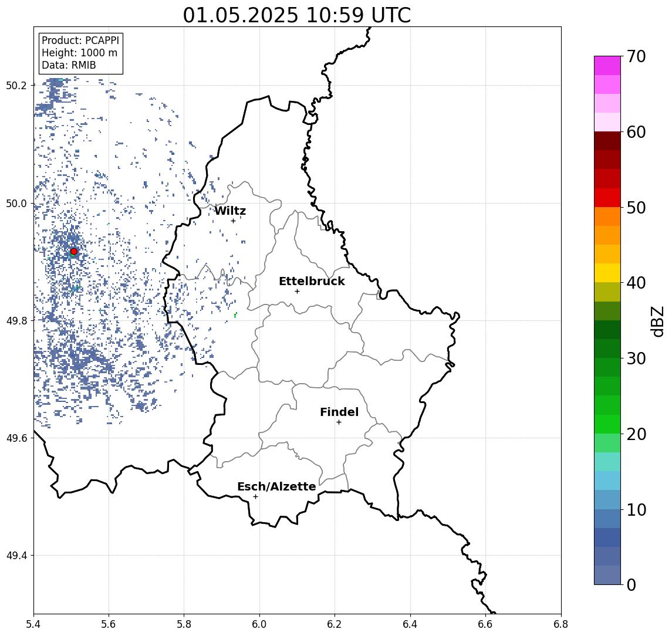Screen dimensions: 672x636
Task: Click the cross marker below Ettelbruck
Action: [297, 292]
